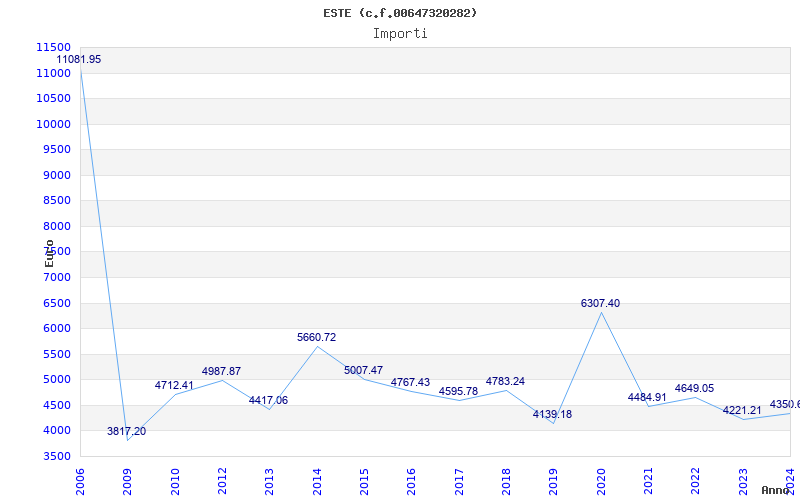Click the data label 4987.87
800x500 pixels.
(x=221, y=371)
